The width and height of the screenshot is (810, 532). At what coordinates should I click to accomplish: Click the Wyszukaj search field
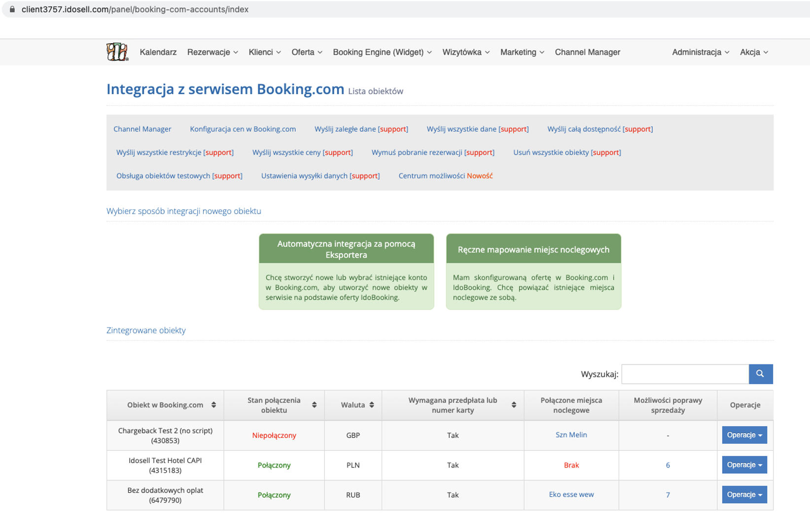click(x=685, y=374)
